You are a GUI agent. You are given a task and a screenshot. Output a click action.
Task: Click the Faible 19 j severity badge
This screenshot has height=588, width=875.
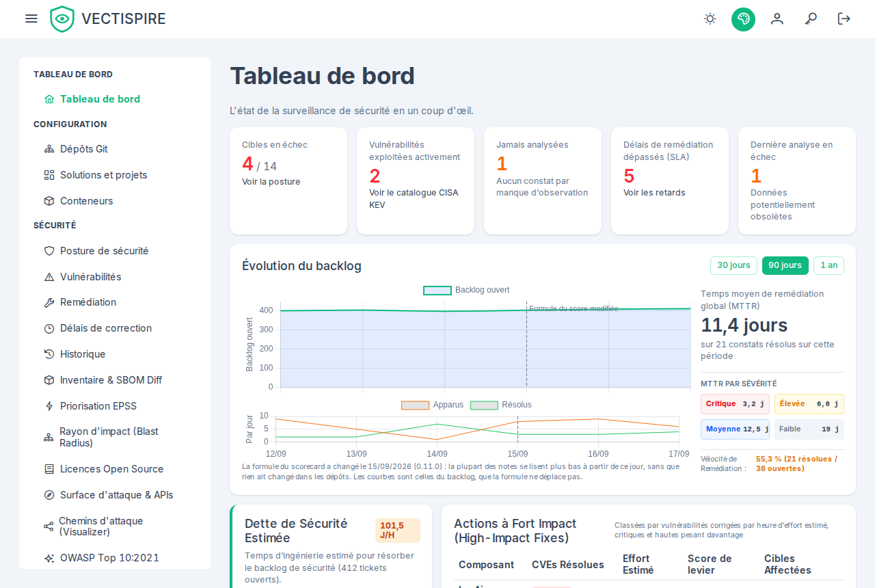pos(809,429)
